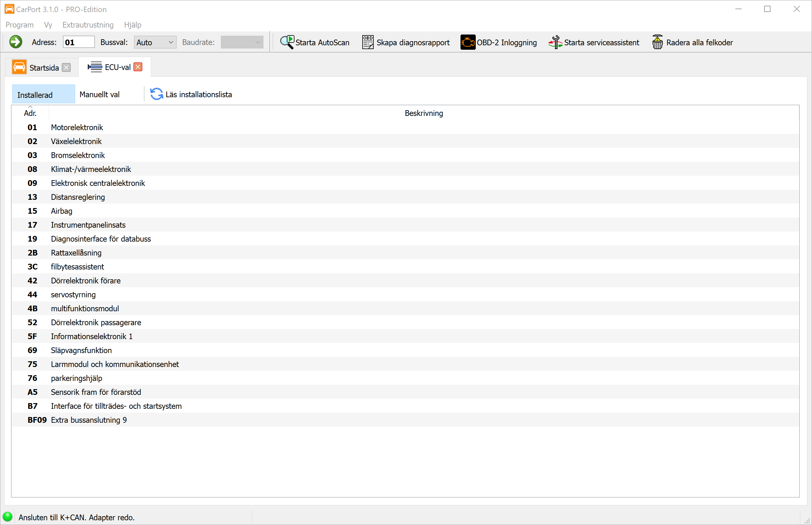
Task: Switch to Manuellt val mode
Action: coord(99,94)
